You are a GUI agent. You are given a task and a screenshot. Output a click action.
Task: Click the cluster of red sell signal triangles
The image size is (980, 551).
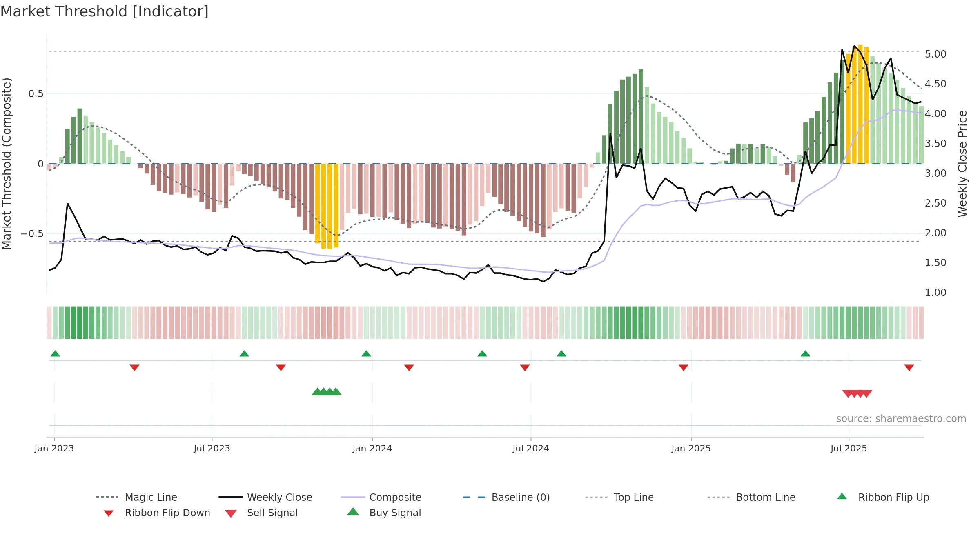pos(857,394)
